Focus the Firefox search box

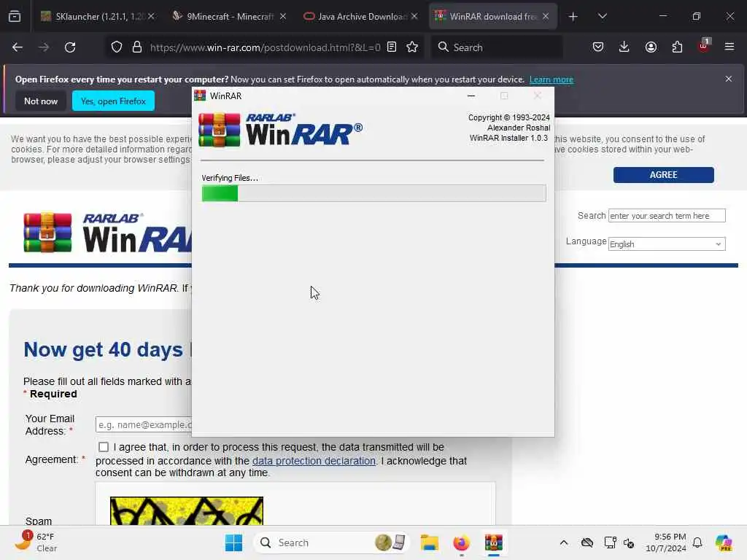[497, 47]
